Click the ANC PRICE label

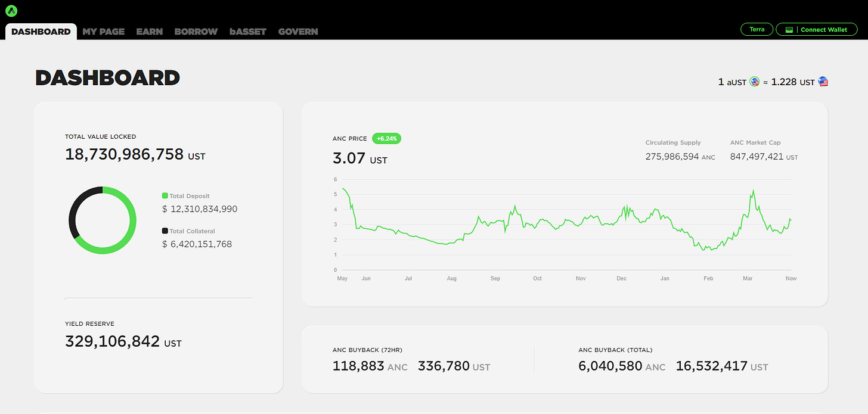[350, 139]
